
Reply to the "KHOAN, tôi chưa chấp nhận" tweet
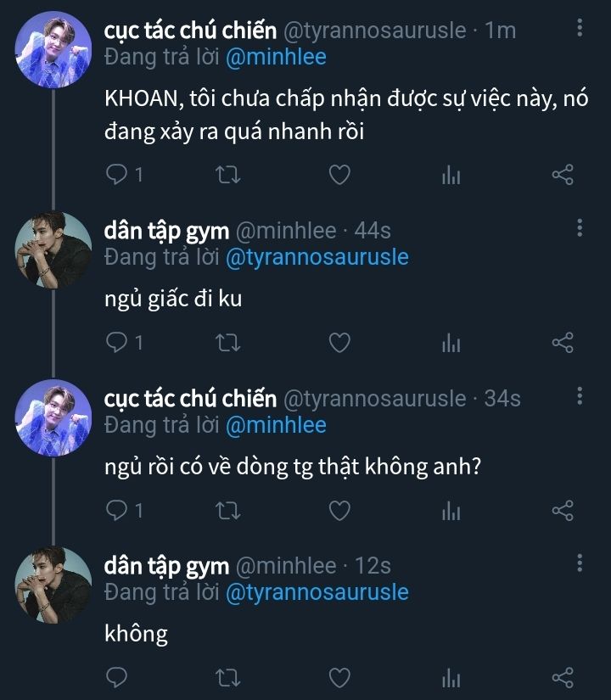[x=116, y=175]
